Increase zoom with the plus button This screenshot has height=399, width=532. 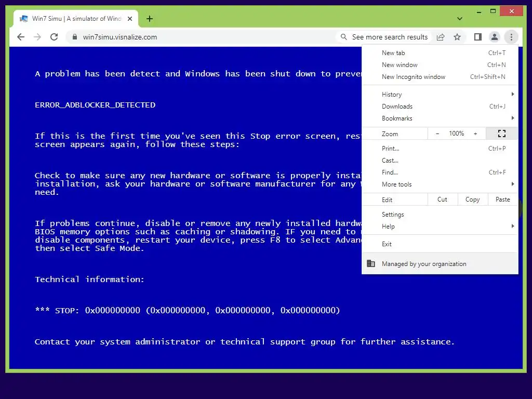tap(475, 134)
